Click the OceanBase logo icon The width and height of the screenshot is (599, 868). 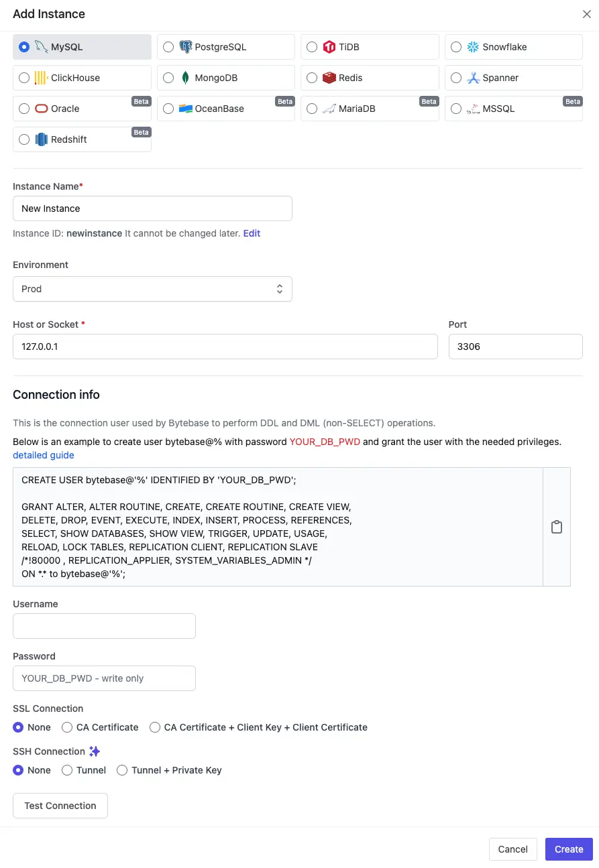[185, 109]
